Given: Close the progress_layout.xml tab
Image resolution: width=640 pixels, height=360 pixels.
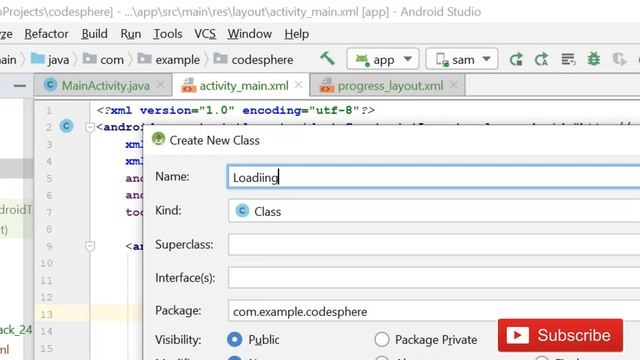Looking at the screenshot, I should coord(454,85).
